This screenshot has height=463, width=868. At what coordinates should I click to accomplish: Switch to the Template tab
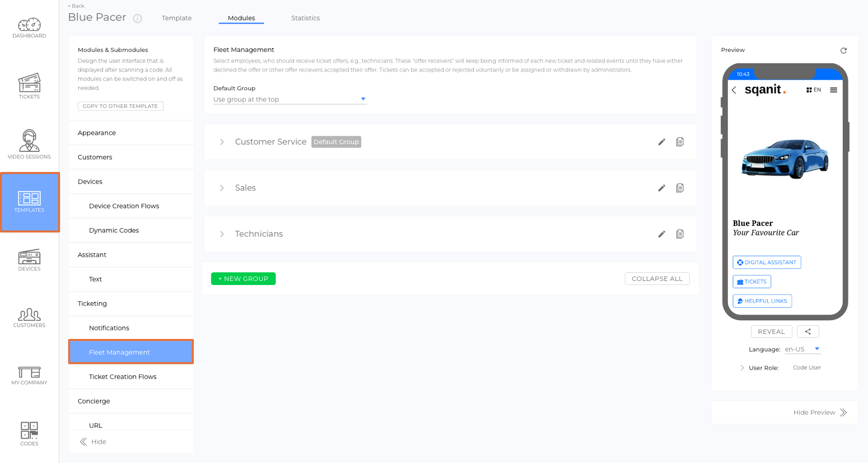[177, 18]
